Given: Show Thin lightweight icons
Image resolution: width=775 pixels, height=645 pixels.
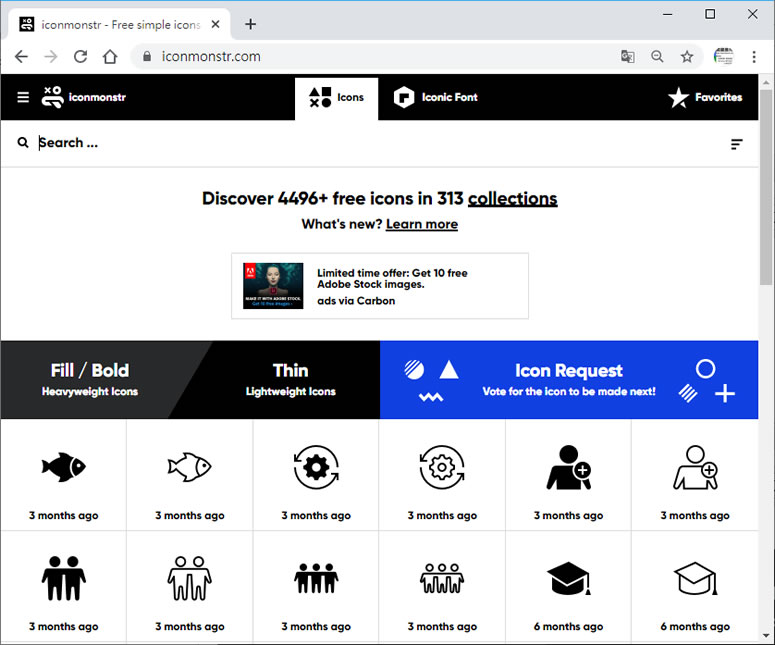Looking at the screenshot, I should pos(290,379).
